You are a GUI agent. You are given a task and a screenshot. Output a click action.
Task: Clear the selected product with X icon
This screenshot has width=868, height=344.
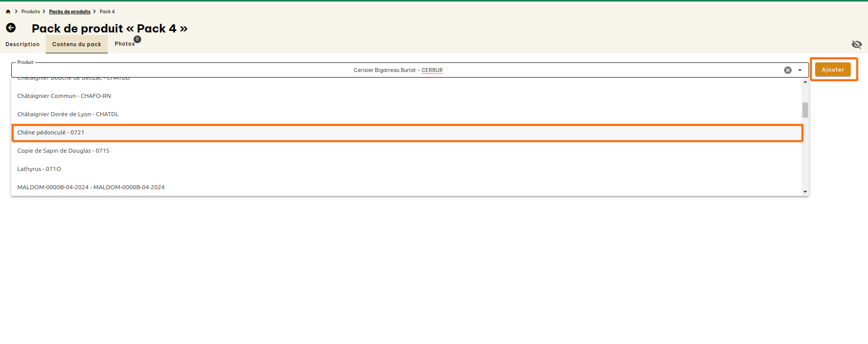(x=788, y=71)
